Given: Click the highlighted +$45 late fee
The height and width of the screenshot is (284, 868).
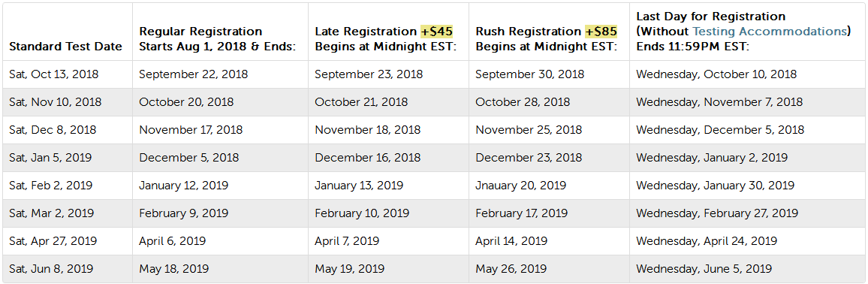Looking at the screenshot, I should click(x=437, y=32).
